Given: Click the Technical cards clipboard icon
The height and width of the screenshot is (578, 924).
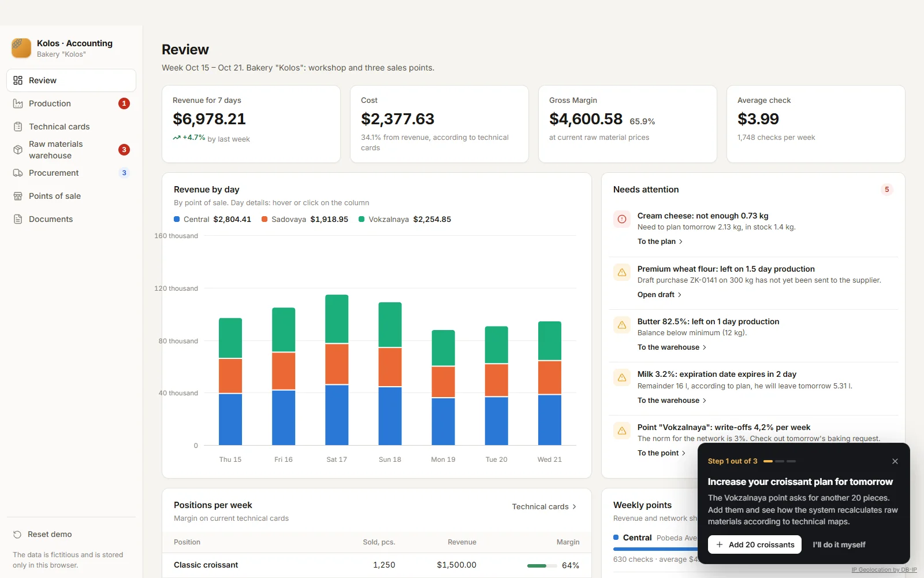Looking at the screenshot, I should pyautogui.click(x=18, y=127).
